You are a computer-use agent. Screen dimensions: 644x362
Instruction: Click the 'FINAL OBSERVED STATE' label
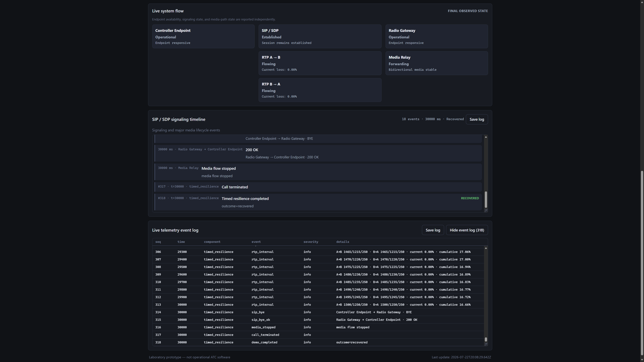coord(468,11)
